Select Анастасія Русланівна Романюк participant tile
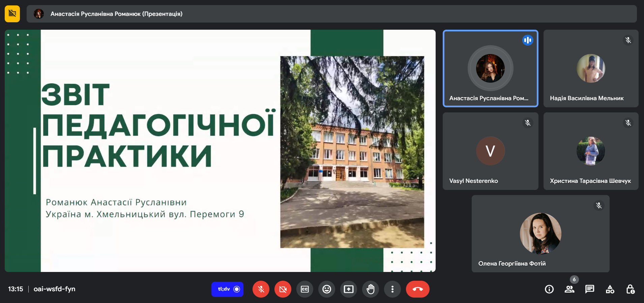The image size is (644, 303). (490, 68)
